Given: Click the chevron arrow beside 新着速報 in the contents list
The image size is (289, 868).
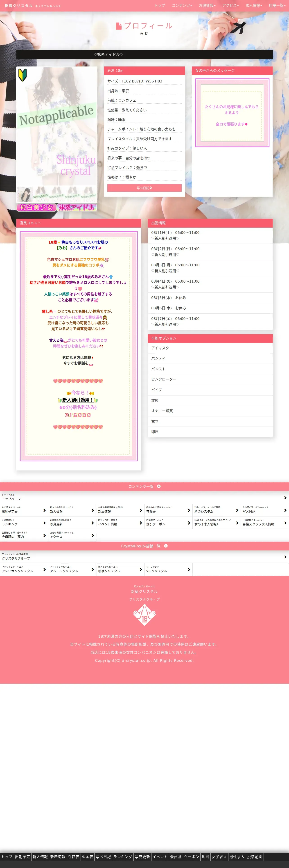Looking at the screenshot, I should click(141, 510).
